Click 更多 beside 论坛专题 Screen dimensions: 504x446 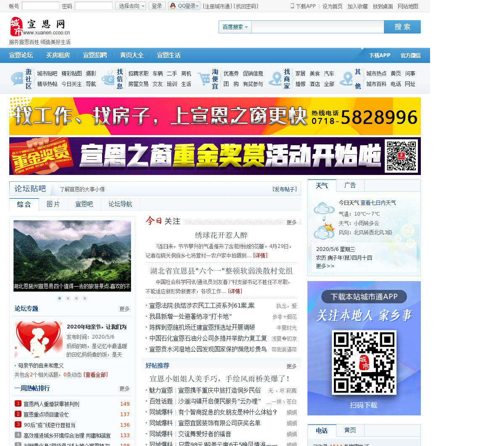[x=124, y=309]
